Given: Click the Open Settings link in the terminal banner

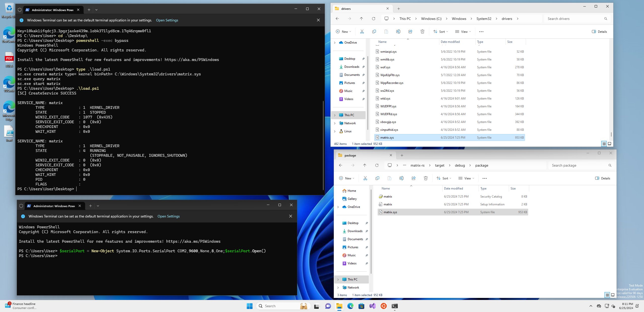Looking at the screenshot, I should click(x=167, y=20).
